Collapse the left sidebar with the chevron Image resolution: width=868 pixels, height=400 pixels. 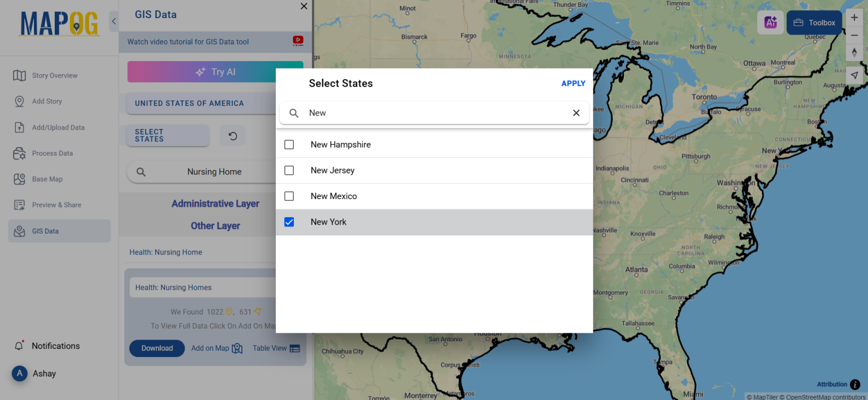114,21
